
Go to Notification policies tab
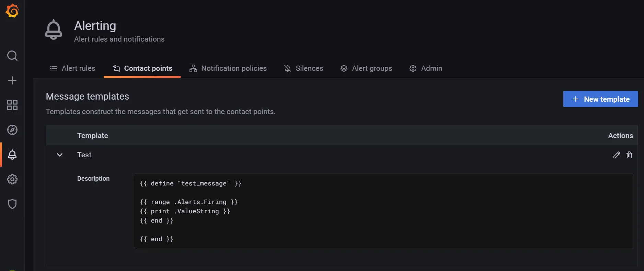pos(228,68)
